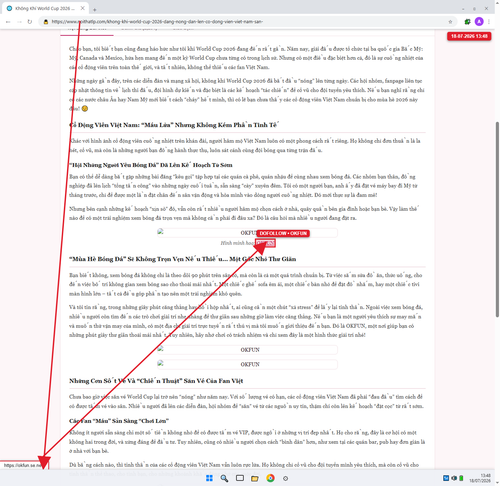Click the blue tray icon left of the volume

[446, 478]
